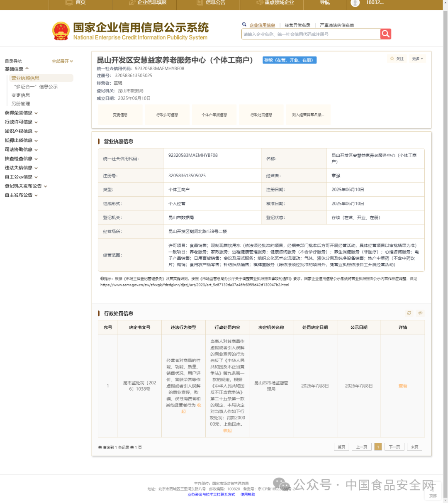Click the 昆山市市场监督管理局 table cell

(x=271, y=386)
